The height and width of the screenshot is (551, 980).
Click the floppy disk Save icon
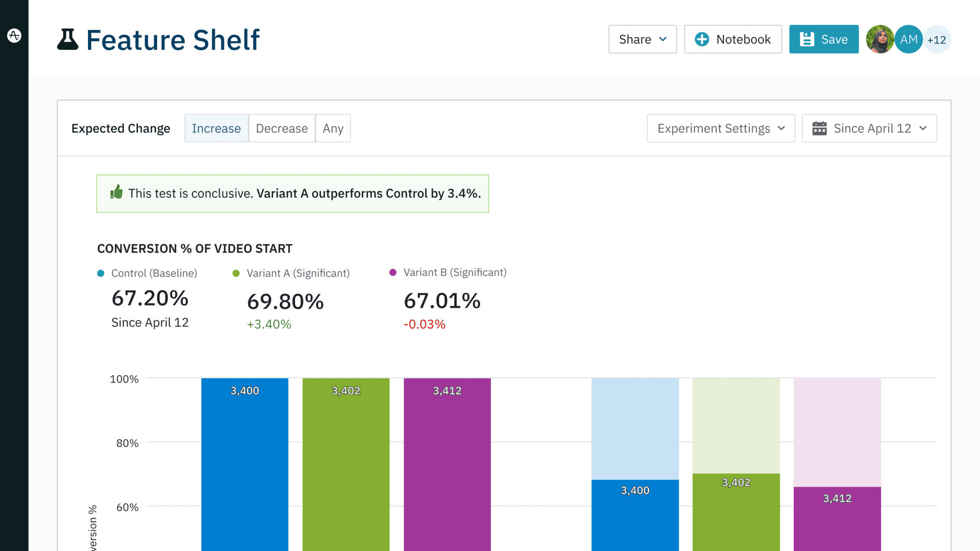807,39
